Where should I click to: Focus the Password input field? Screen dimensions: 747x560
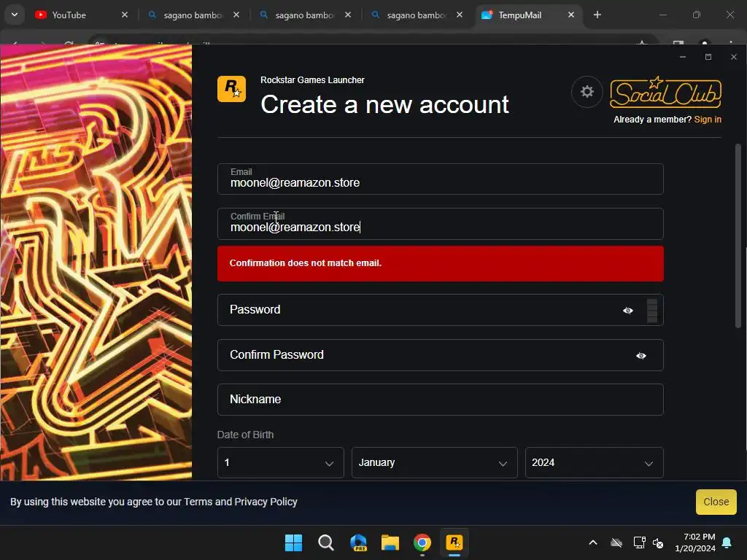[440, 310]
